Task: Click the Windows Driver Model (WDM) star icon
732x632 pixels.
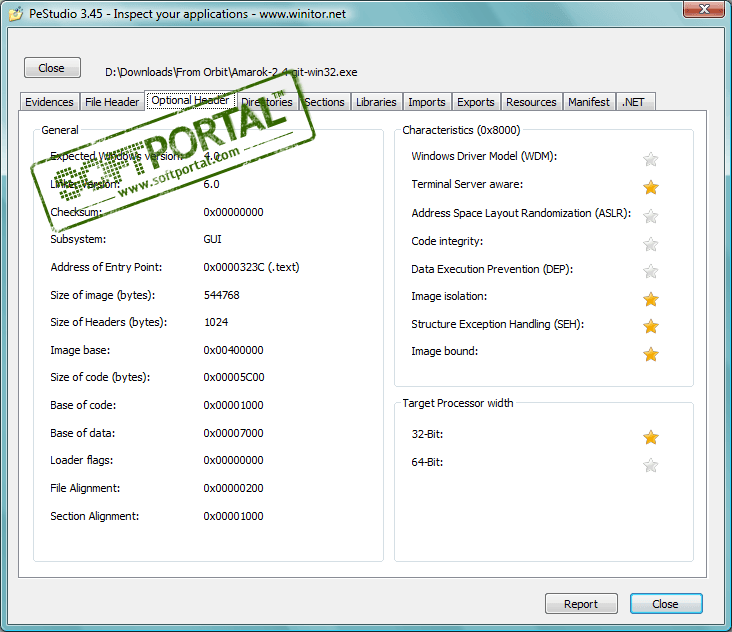Action: tap(650, 160)
